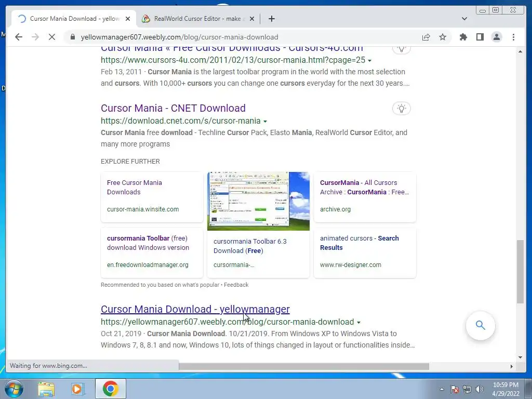Close the Cursor Mania Download tab

point(128,19)
